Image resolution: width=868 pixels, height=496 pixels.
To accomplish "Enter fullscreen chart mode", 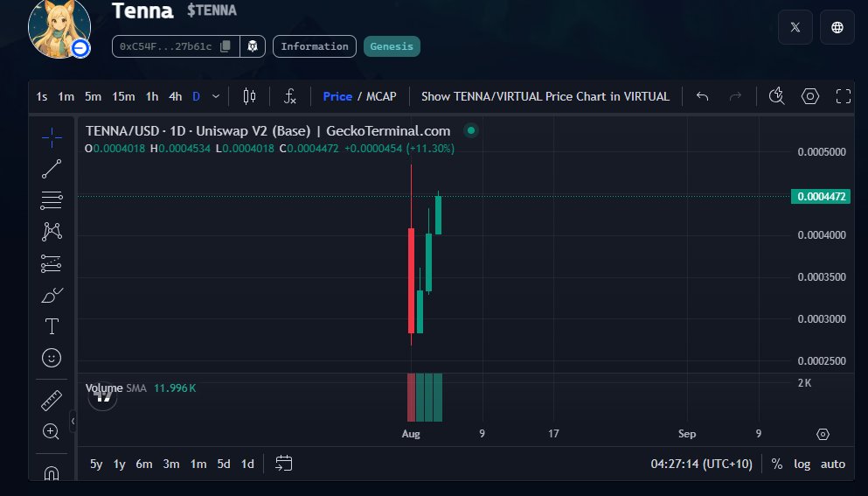I will click(844, 96).
